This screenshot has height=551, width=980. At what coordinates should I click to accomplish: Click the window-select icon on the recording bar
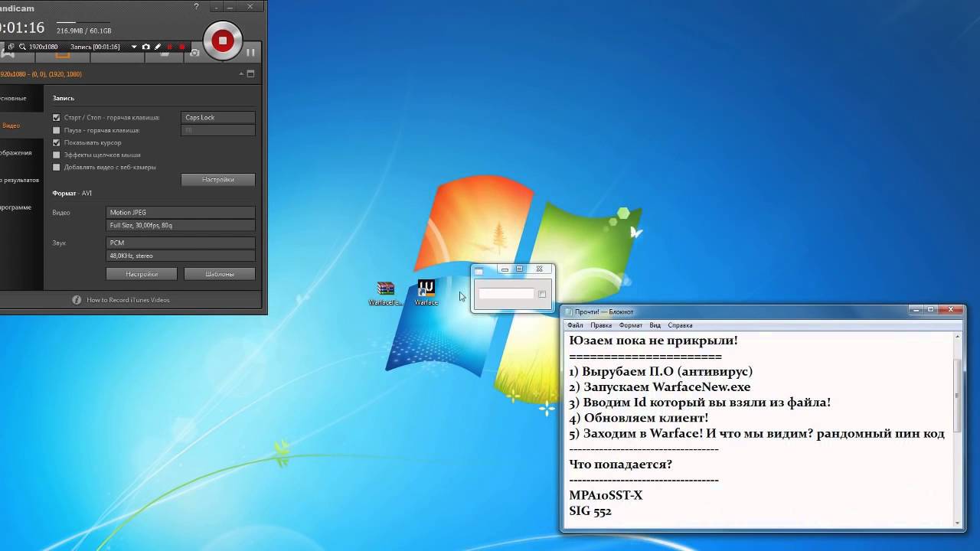coord(11,47)
